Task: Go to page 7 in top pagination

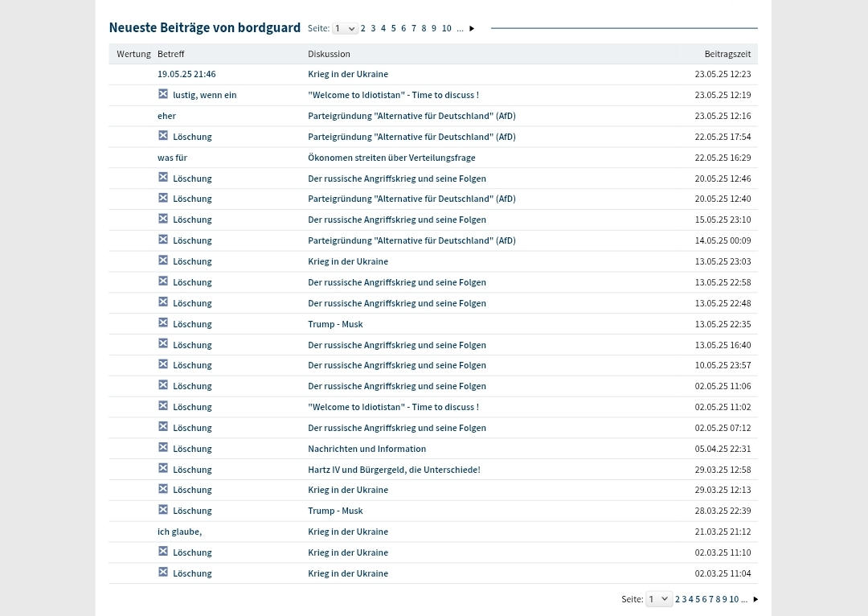Action: point(414,28)
